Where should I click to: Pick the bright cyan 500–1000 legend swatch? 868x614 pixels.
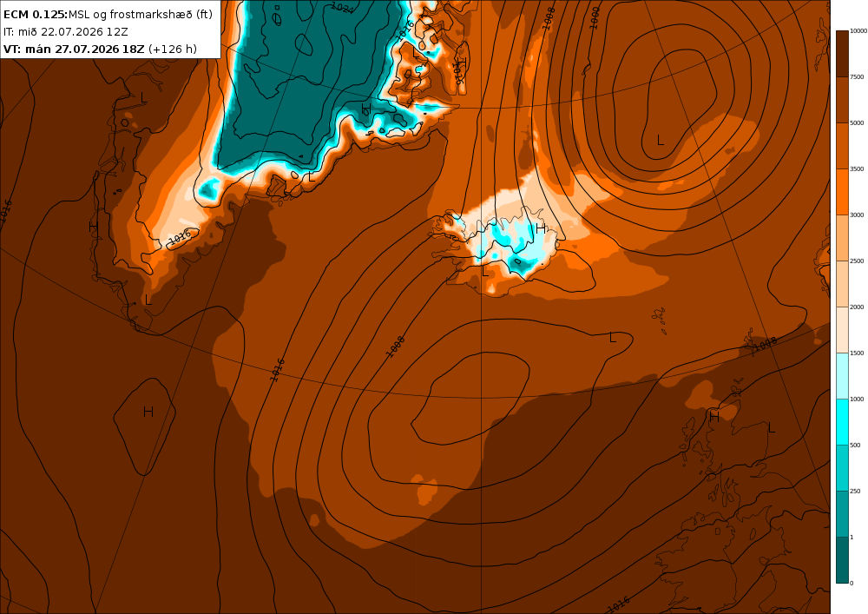842,421
